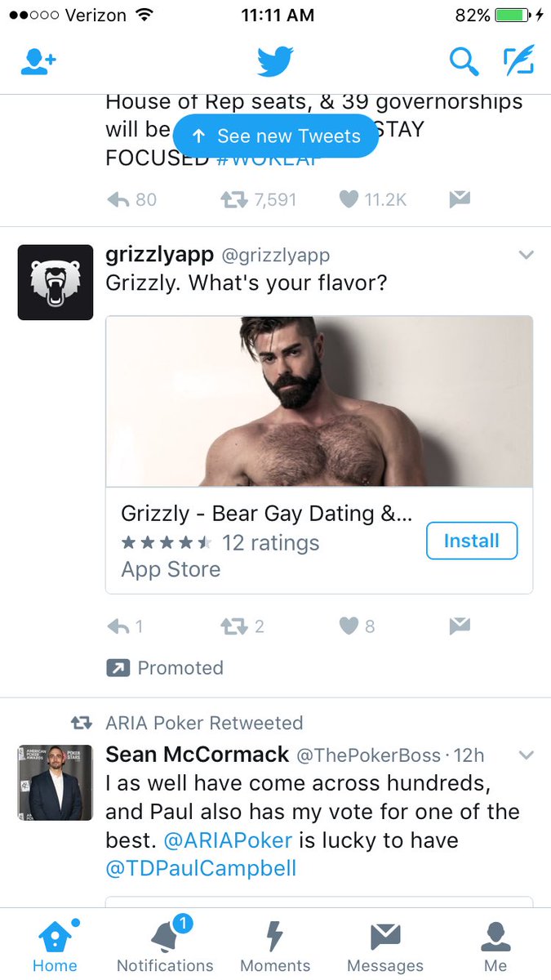Tap the Twitter bird logo
This screenshot has height=980, width=551.
point(275,61)
